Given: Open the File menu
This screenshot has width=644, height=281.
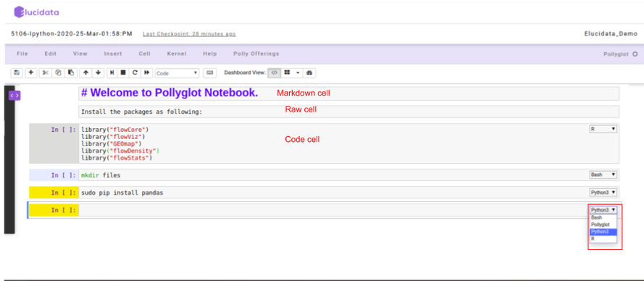Looking at the screenshot, I should 22,54.
